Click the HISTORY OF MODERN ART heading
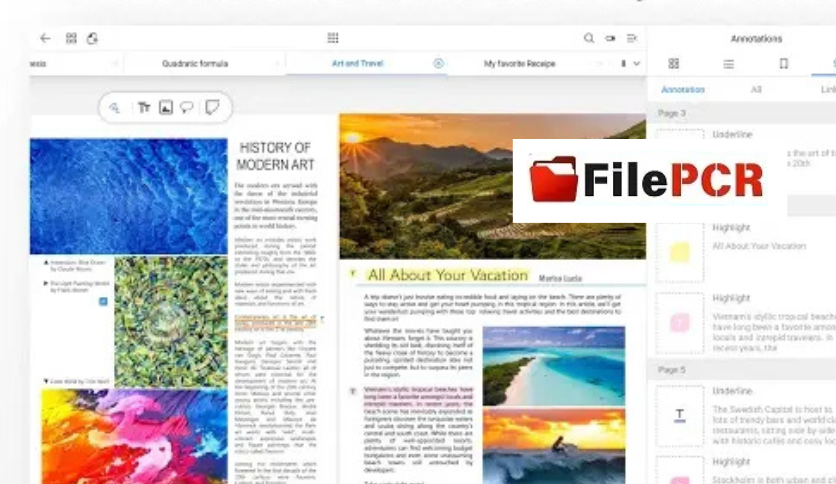The height and width of the screenshot is (484, 836). (275, 156)
